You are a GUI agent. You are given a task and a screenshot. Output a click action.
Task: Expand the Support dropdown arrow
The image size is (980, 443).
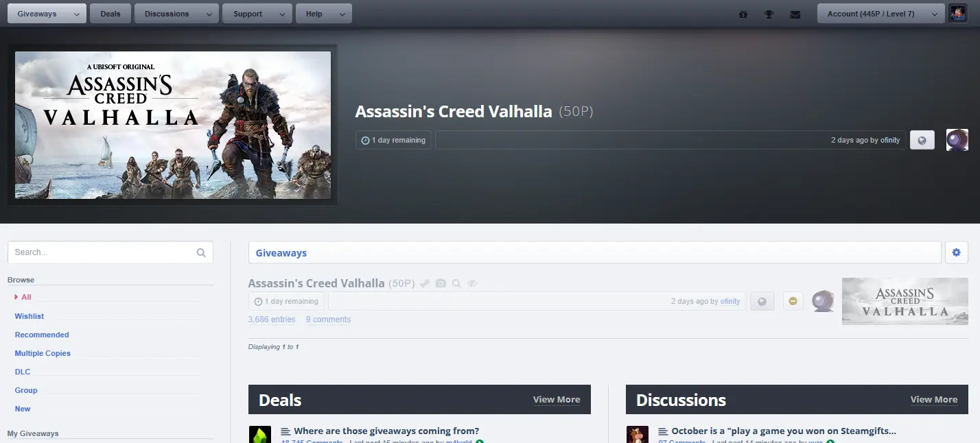point(282,14)
